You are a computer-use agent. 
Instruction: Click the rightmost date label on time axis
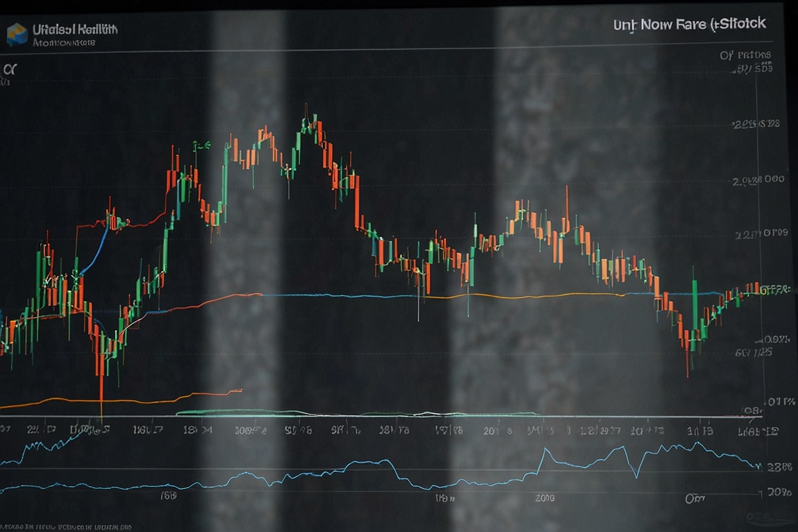click(756, 430)
